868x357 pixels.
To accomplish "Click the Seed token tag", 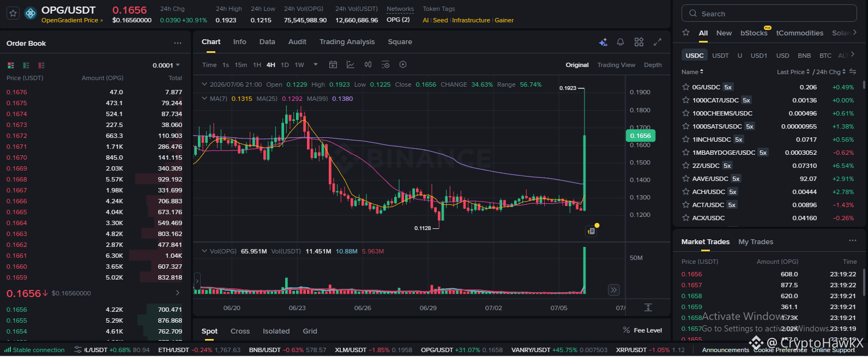I will point(440,20).
